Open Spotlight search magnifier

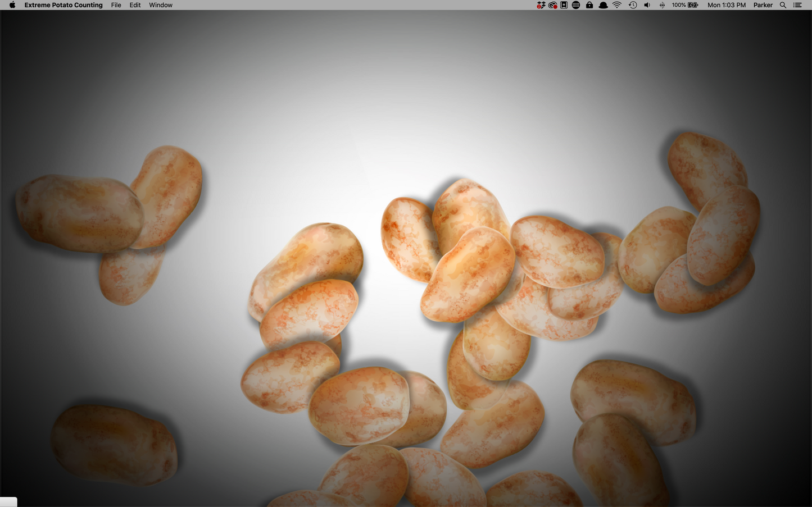783,5
